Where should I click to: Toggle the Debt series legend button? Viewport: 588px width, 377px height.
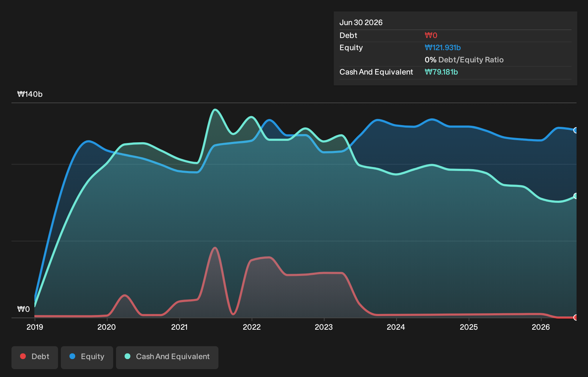(x=35, y=357)
